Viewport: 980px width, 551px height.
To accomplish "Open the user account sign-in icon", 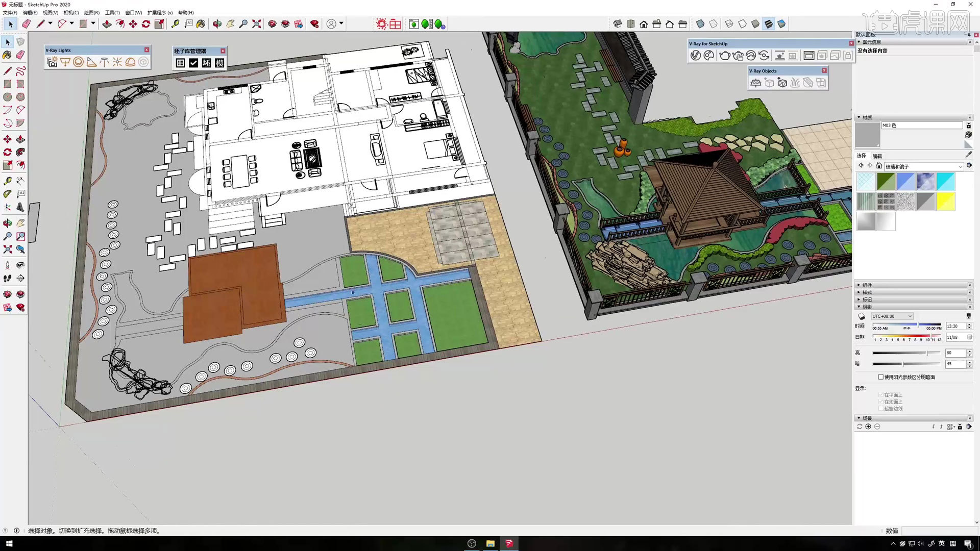I will 331,24.
